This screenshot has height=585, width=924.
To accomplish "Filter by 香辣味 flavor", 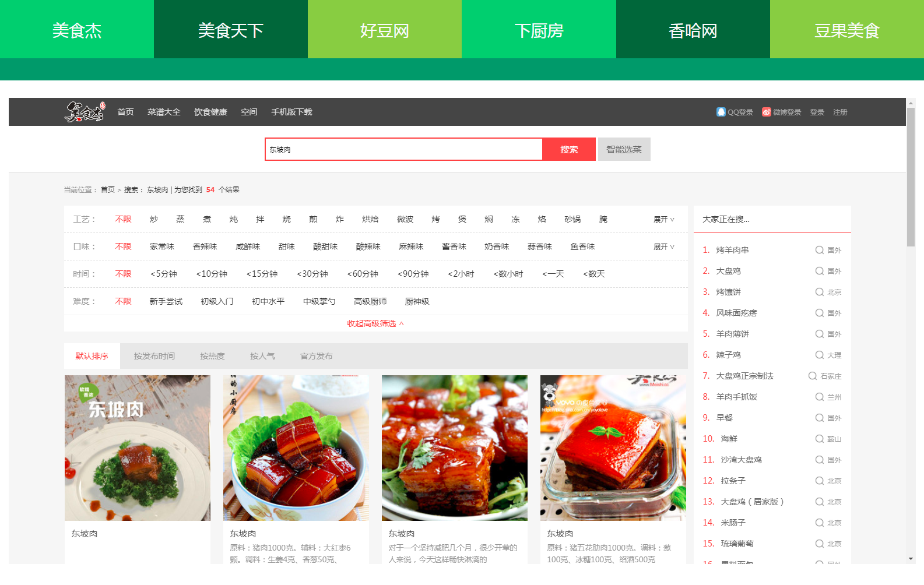I will 205,246.
